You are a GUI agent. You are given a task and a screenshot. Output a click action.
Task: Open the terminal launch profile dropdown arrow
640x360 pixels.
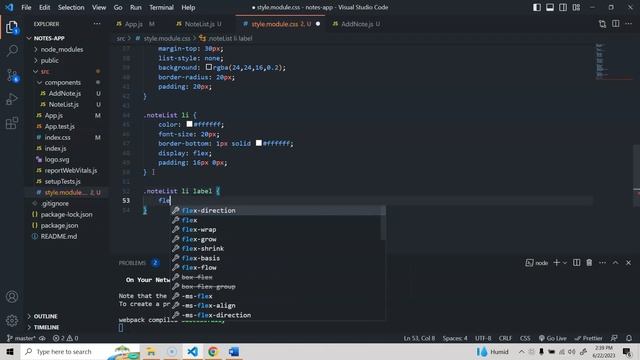point(565,263)
